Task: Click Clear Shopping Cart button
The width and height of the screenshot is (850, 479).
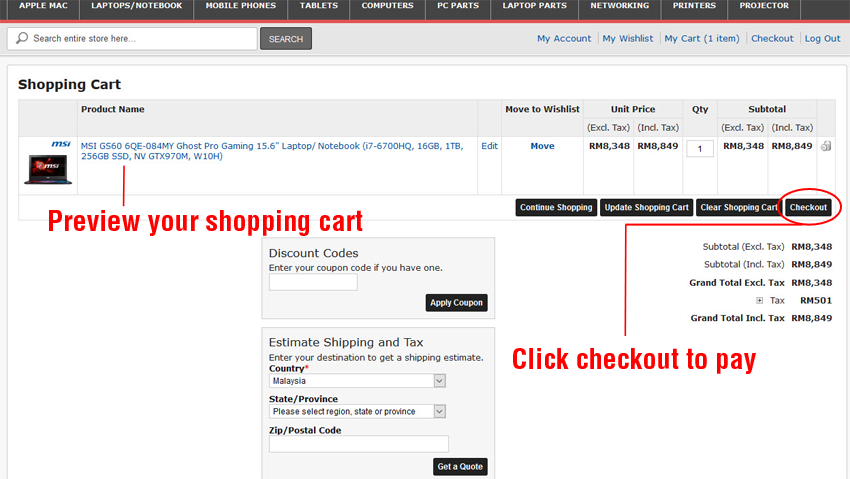Action: click(x=738, y=207)
